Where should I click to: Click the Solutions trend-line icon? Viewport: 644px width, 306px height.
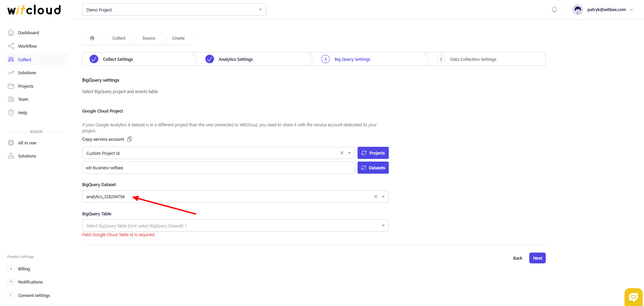pyautogui.click(x=11, y=73)
